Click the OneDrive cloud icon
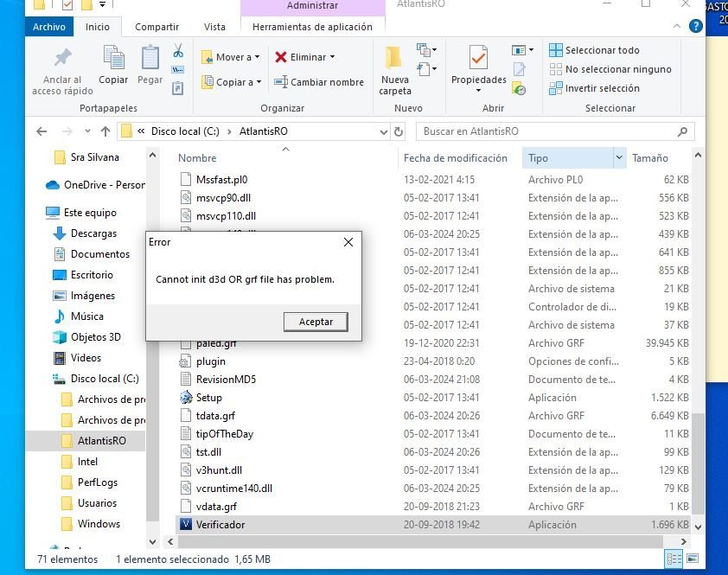The width and height of the screenshot is (728, 575). pos(53,185)
